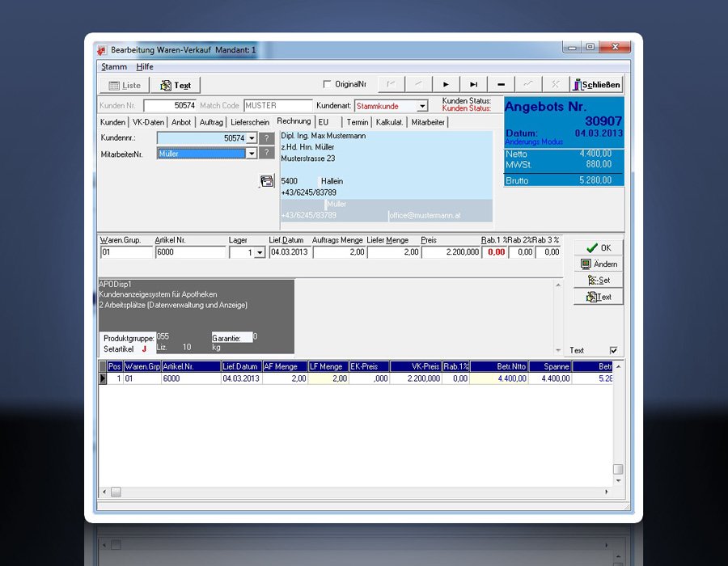Switch to the Anbot tab
Image resolution: width=728 pixels, height=566 pixels.
[181, 122]
